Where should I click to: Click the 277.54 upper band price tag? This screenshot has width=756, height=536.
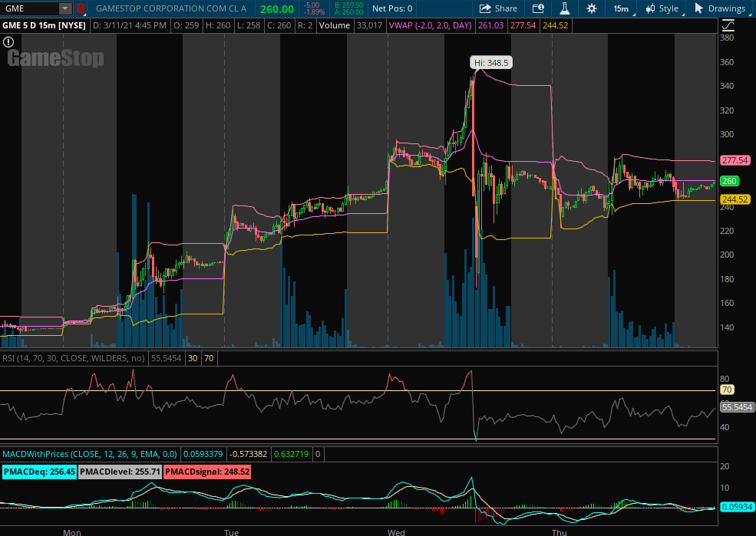click(735, 160)
